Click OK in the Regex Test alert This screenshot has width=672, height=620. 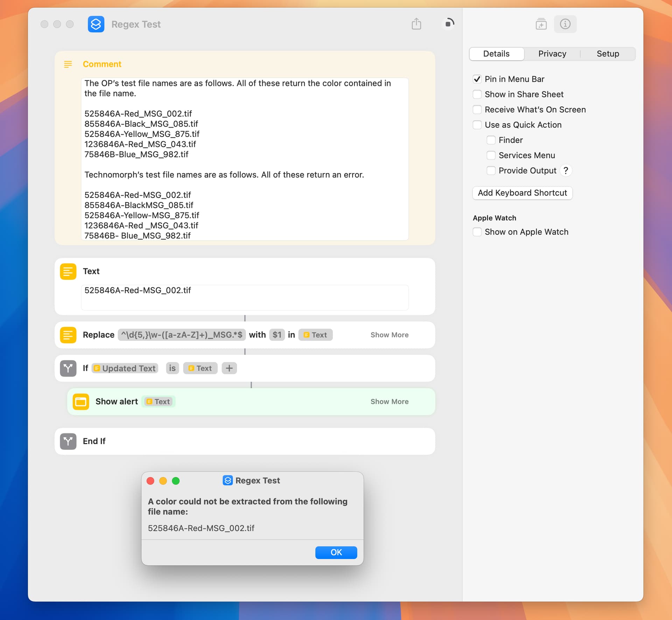tap(336, 552)
